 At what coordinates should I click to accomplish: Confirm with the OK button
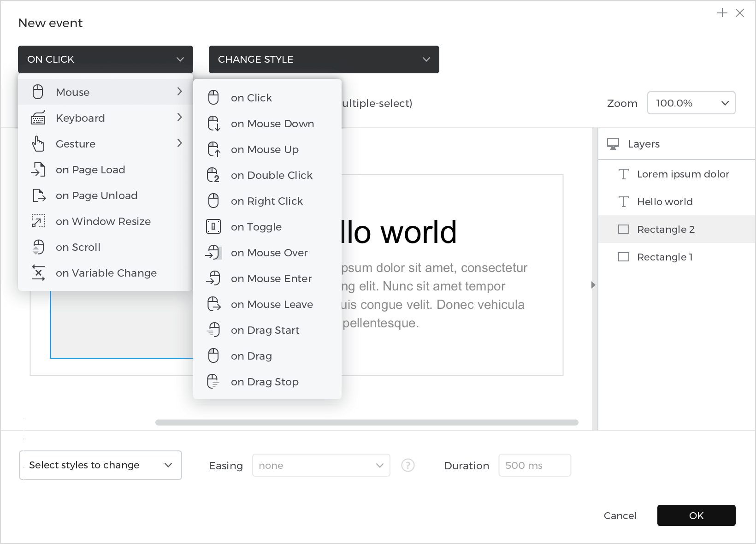click(697, 515)
